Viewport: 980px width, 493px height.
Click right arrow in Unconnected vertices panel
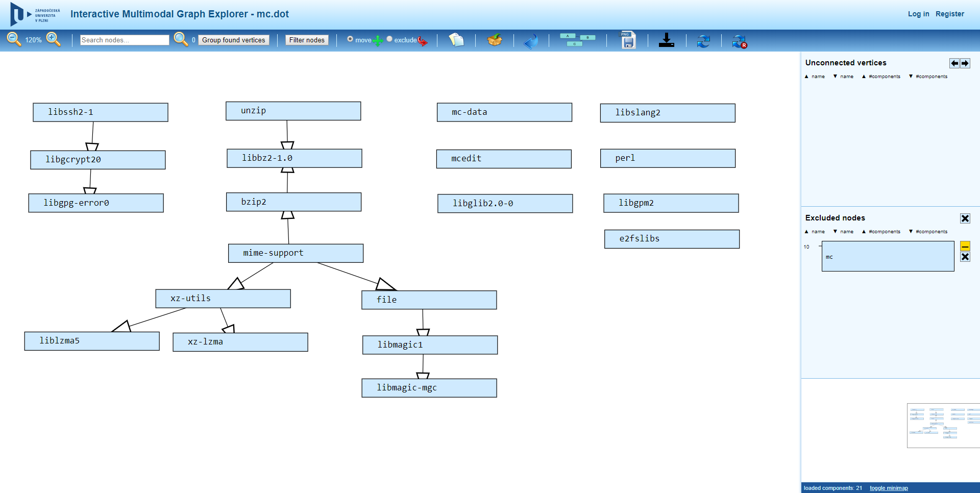[965, 63]
